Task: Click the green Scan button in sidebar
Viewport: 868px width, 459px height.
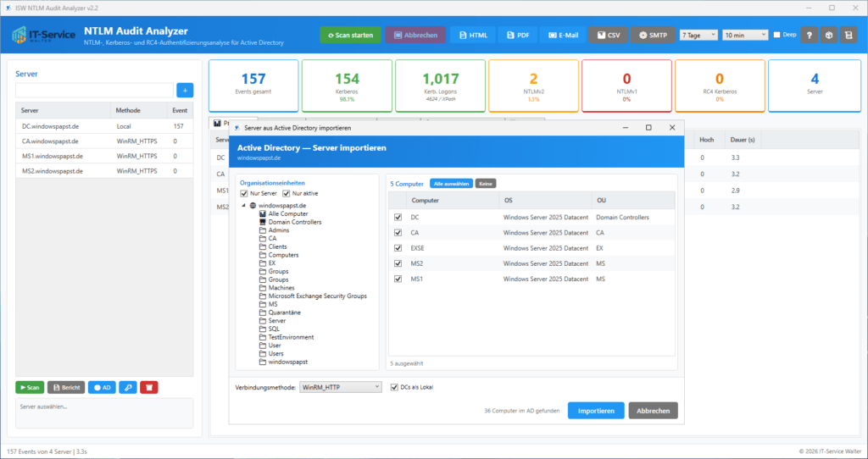Action: click(x=30, y=387)
